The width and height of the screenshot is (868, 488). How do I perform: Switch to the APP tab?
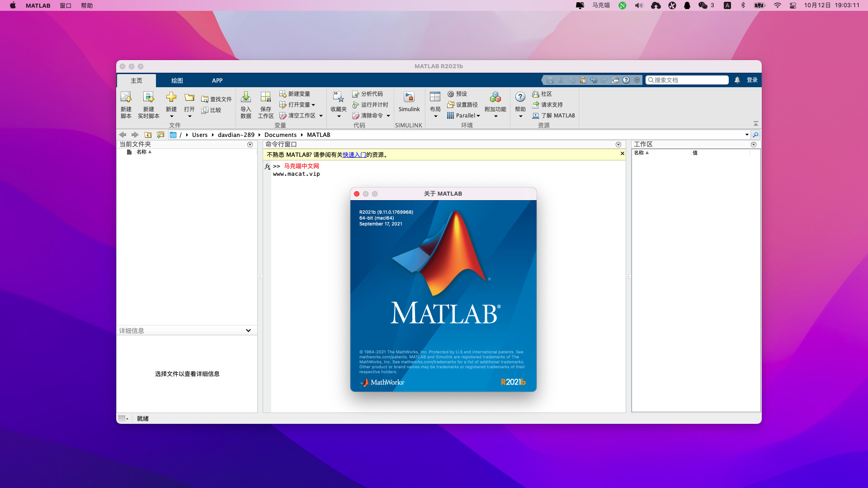click(217, 80)
